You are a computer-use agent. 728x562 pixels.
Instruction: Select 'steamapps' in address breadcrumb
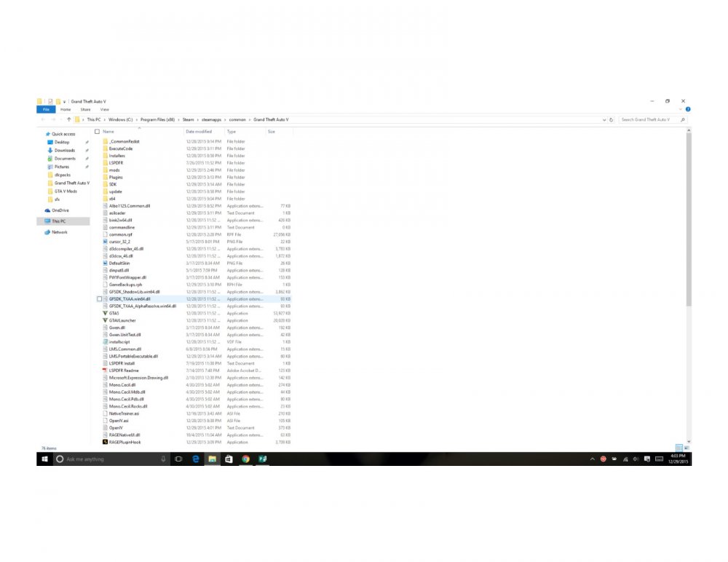211,120
